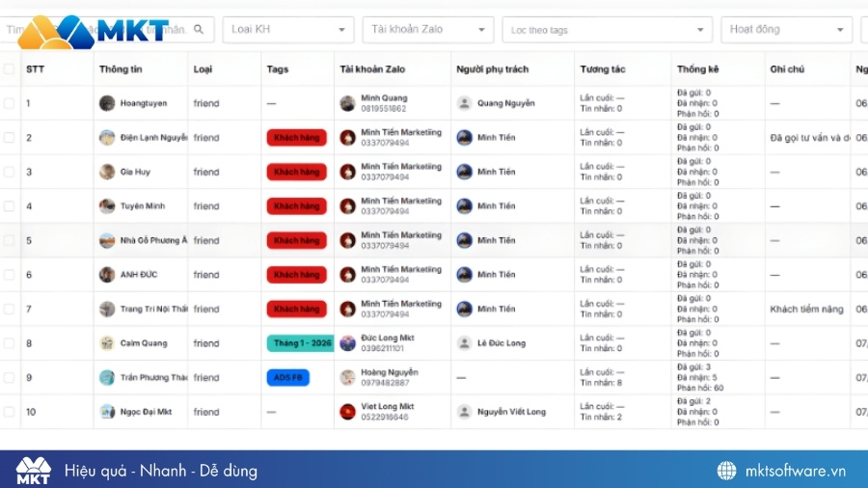The width and height of the screenshot is (868, 488).
Task: Click Lê Đức Long assignee avatar icon
Action: pos(465,343)
